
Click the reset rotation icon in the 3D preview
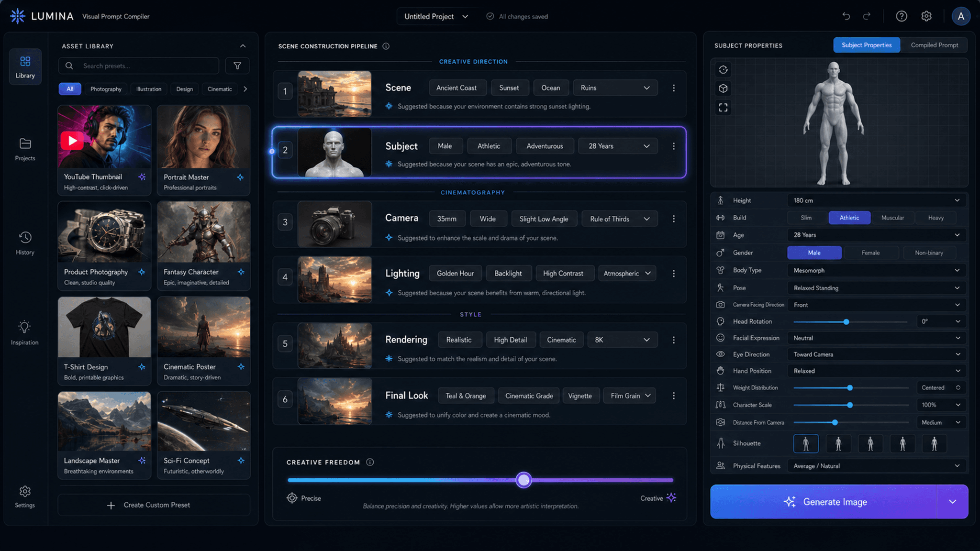coord(723,70)
